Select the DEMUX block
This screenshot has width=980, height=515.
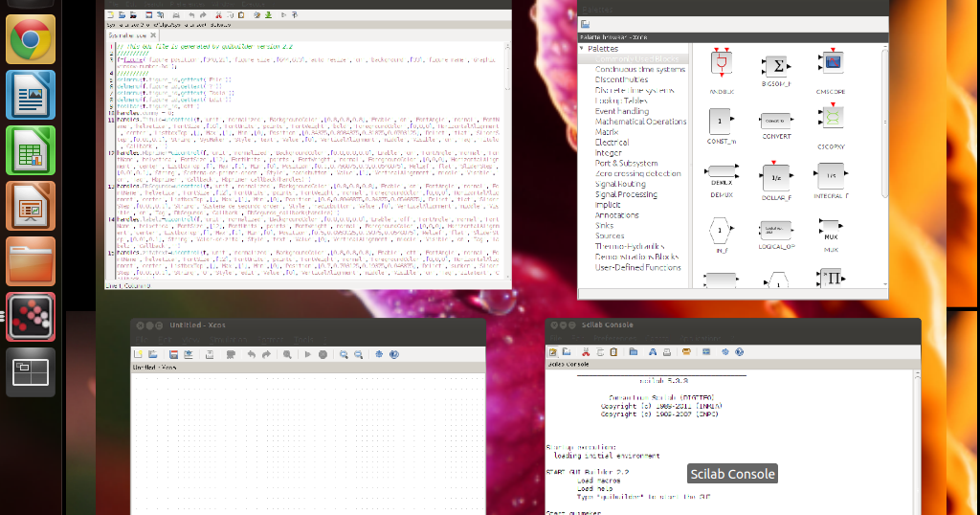click(722, 170)
